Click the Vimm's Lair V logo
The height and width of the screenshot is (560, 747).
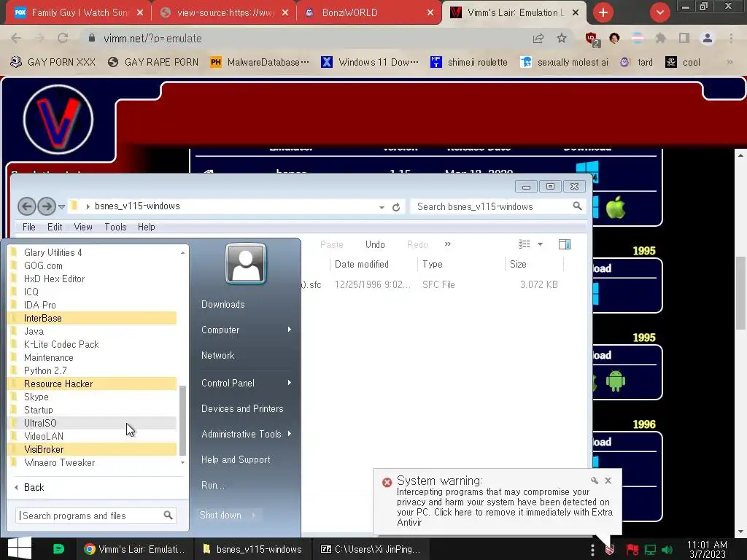[58, 119]
